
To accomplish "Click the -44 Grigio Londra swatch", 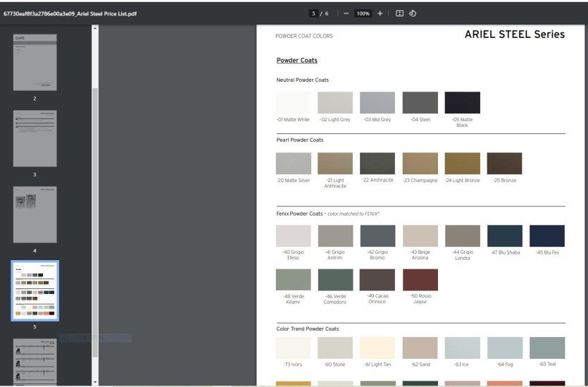I will [x=463, y=235].
